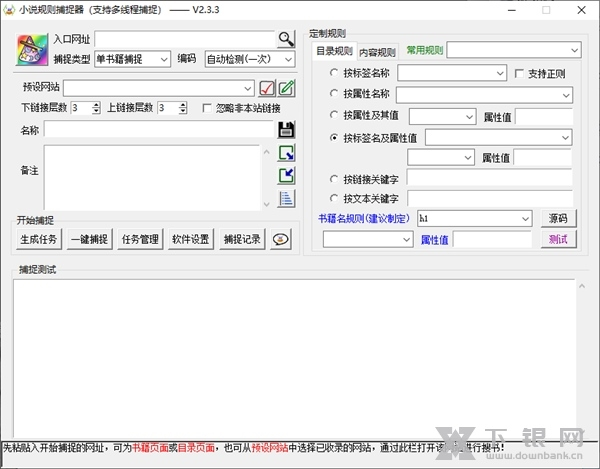Viewport: 600px width, 469px height.
Task: Click the green pencil edit icon
Action: [287, 88]
